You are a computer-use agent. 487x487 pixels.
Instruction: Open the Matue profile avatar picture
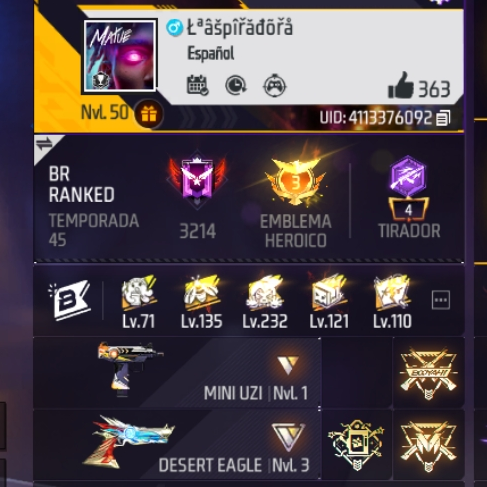pos(120,56)
